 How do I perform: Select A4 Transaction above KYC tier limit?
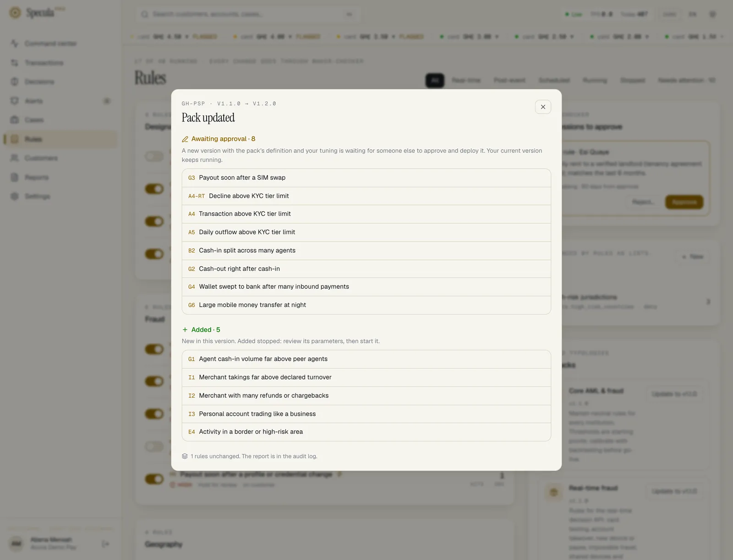click(366, 214)
